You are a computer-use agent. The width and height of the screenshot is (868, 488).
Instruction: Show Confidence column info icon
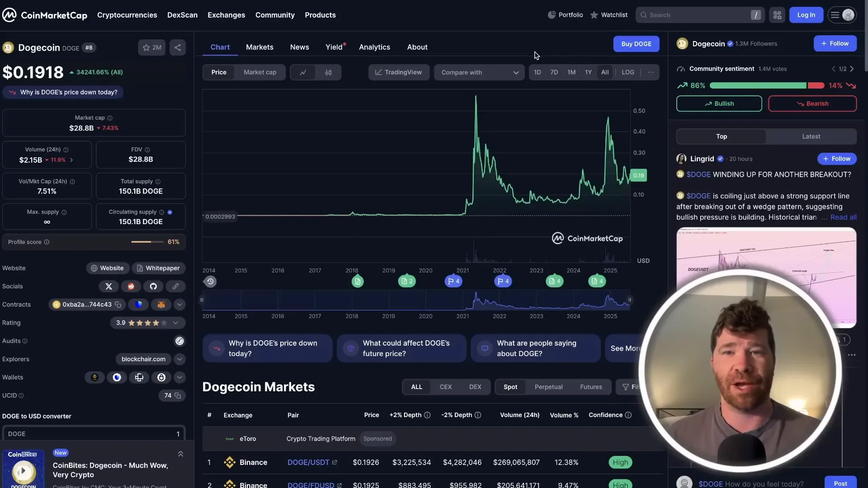click(628, 415)
